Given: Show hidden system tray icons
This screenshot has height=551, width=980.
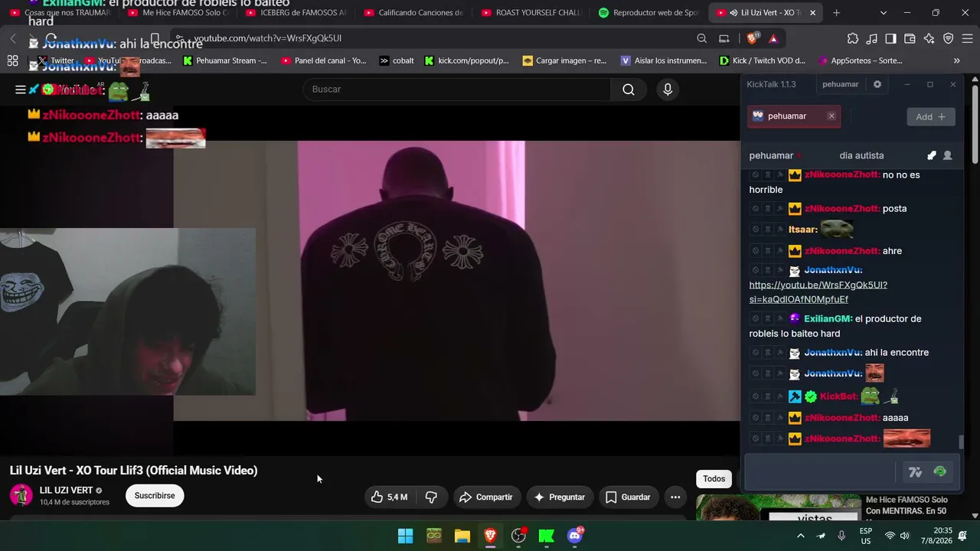Looking at the screenshot, I should pos(801,536).
